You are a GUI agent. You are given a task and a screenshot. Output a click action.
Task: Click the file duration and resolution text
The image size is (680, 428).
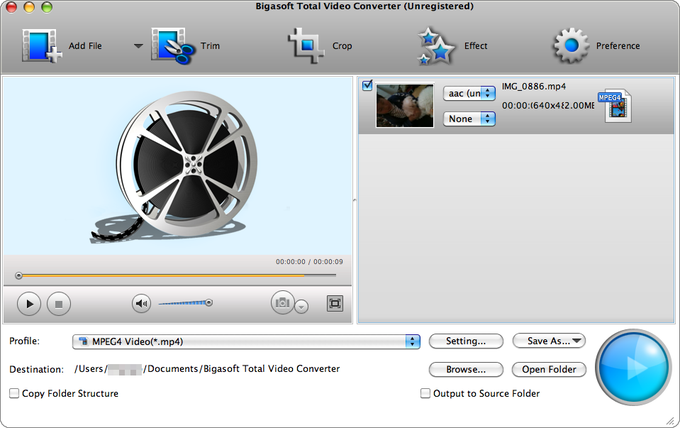coord(548,105)
